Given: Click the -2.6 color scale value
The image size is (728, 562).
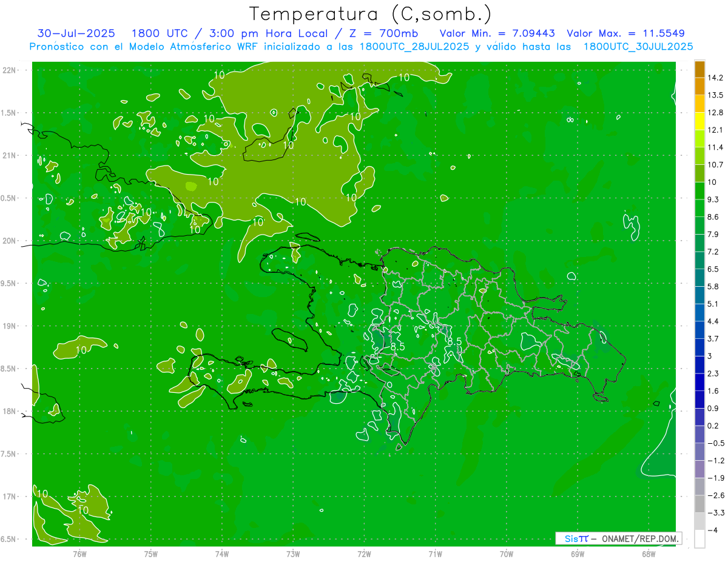Looking at the screenshot, I should point(716,495).
